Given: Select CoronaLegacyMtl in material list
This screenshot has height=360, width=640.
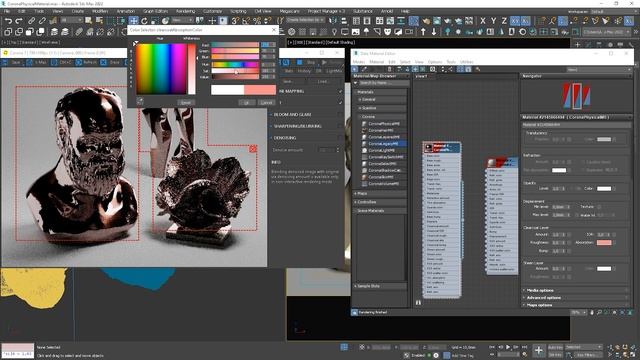Looking at the screenshot, I should click(384, 144).
